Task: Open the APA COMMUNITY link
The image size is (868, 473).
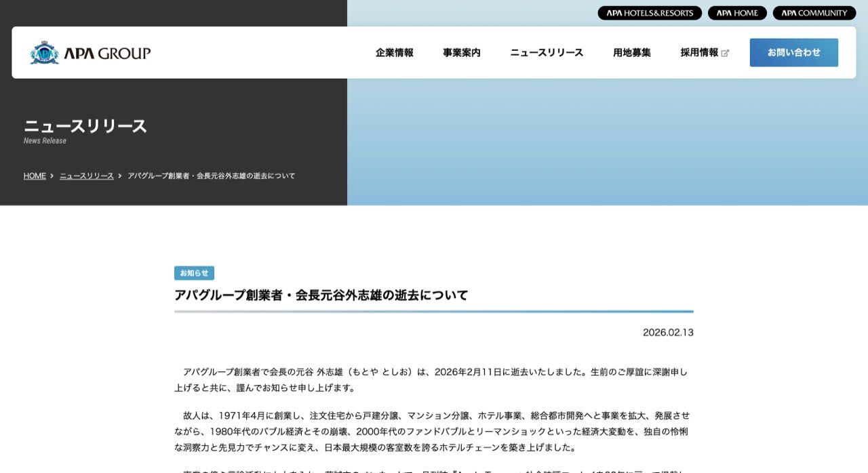Action: tap(814, 13)
